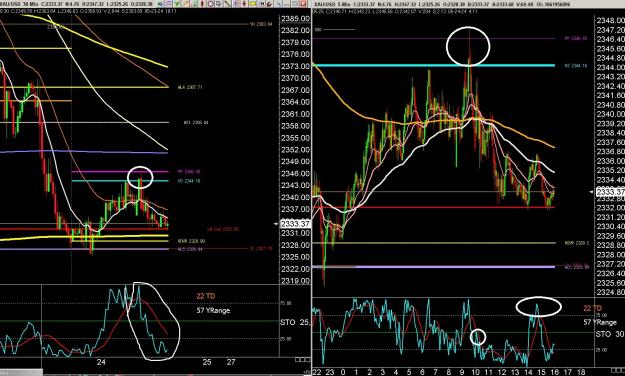Click the red vertical arrow toolbar icon
Screen dimensions: 625x376
click(x=202, y=4)
